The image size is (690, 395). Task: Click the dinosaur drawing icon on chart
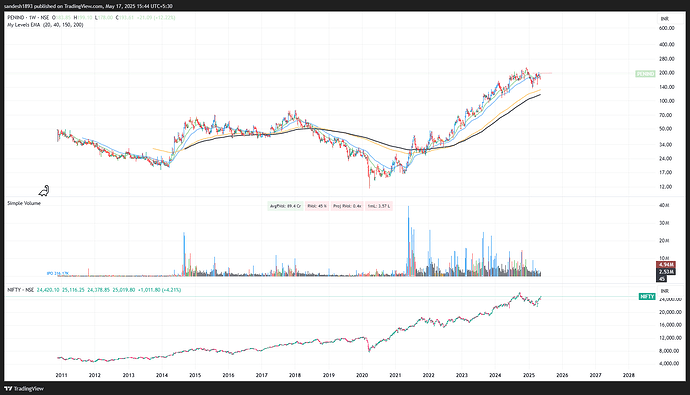[44, 190]
